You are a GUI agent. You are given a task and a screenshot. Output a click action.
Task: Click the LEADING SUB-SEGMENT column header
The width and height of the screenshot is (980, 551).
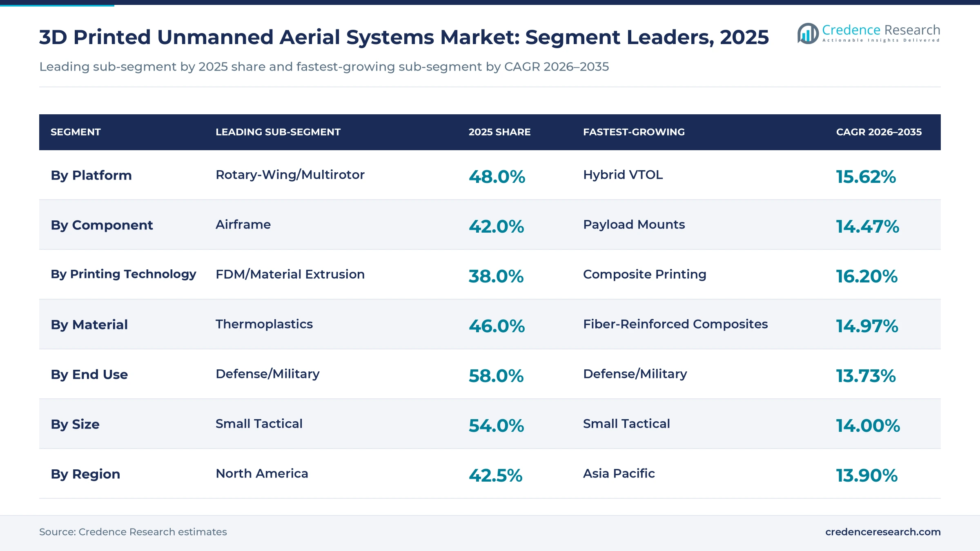(278, 132)
